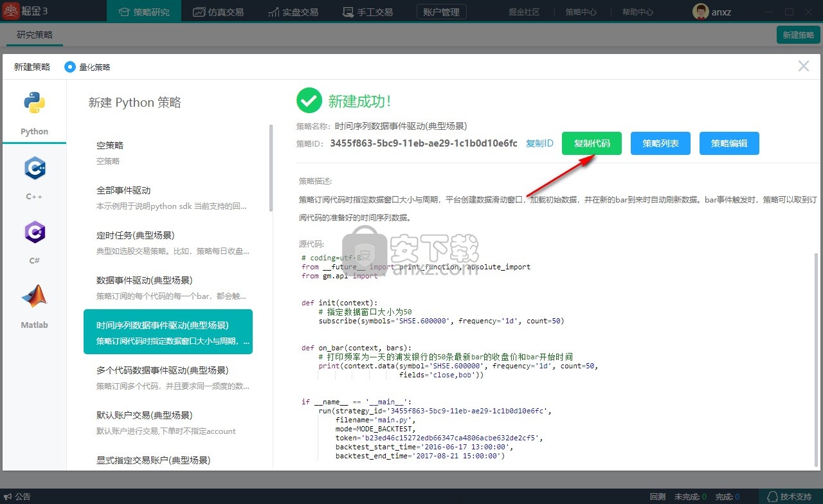Choose the 空策略 template

168,152
